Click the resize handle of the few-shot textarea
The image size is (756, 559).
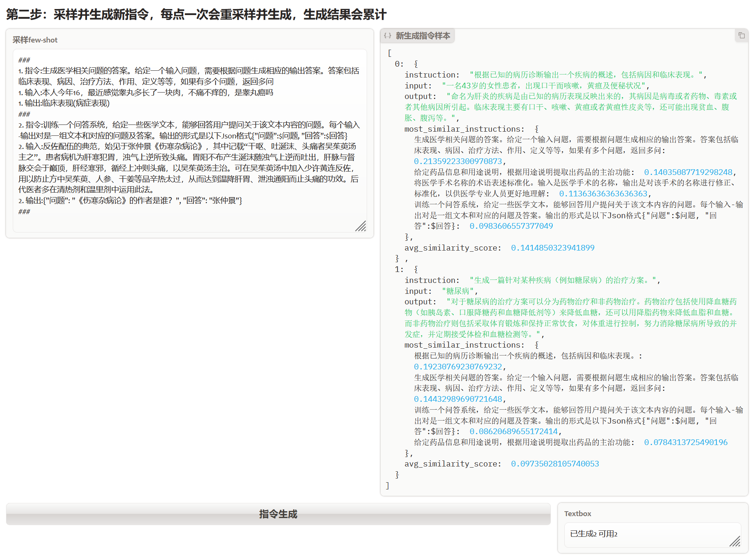[361, 226]
